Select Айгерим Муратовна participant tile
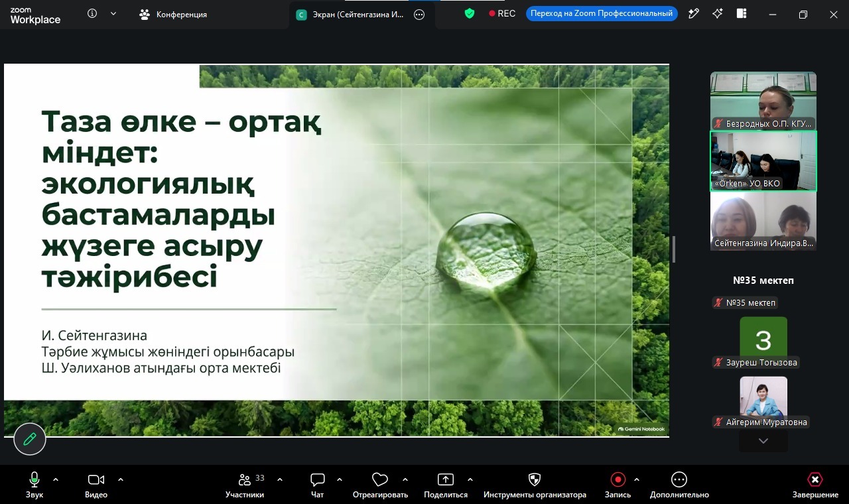The image size is (849, 504). (x=763, y=400)
